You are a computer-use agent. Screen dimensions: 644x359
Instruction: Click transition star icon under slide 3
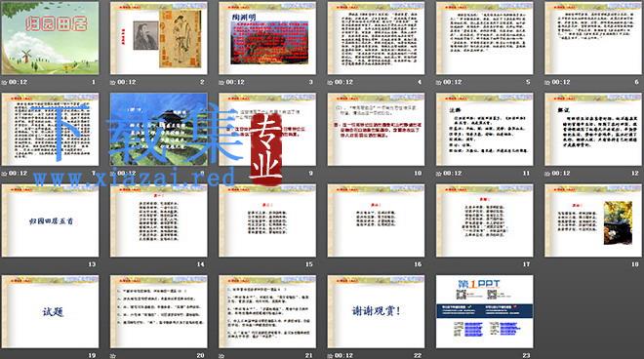click(x=221, y=83)
